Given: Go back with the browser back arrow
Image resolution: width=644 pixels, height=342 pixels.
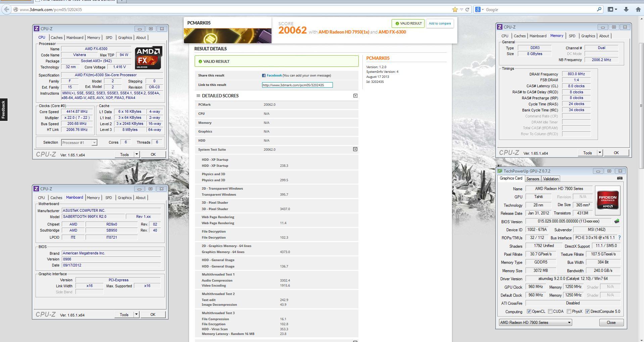Looking at the screenshot, I should coord(6,9).
